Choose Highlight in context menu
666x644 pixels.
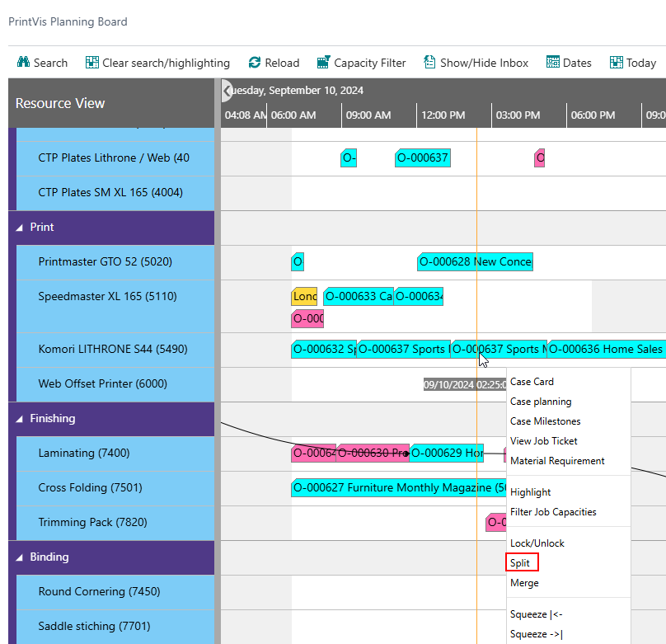click(x=530, y=492)
